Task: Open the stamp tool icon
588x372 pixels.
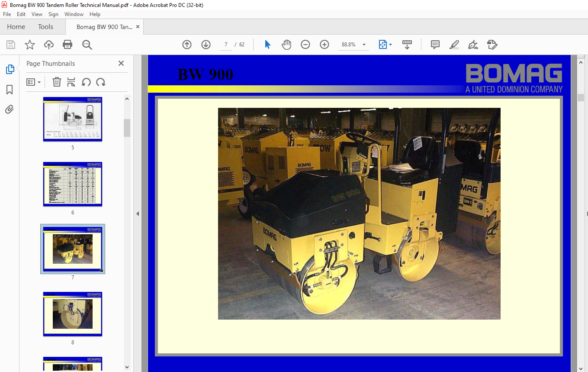Action: [x=492, y=45]
